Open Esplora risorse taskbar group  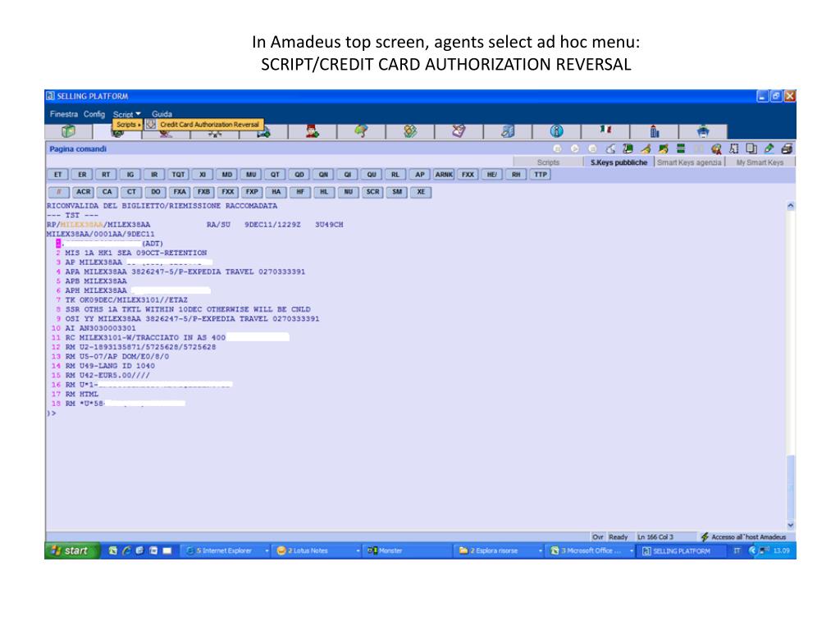point(500,550)
